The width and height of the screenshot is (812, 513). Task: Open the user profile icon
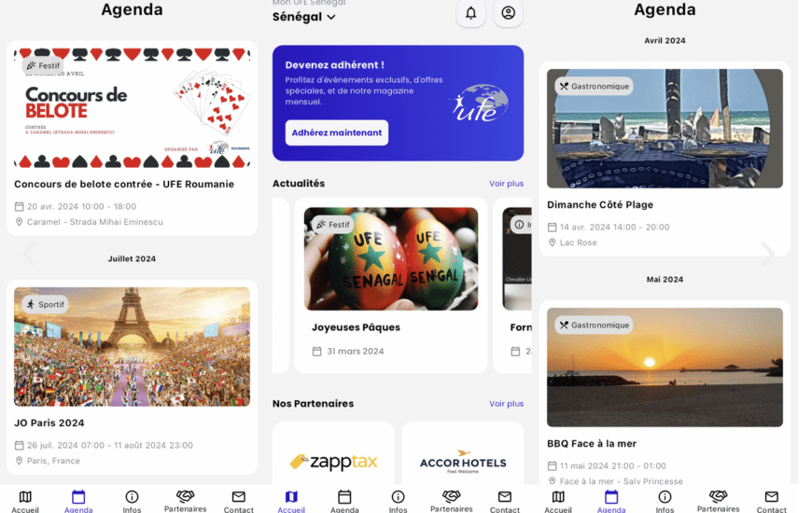point(508,13)
